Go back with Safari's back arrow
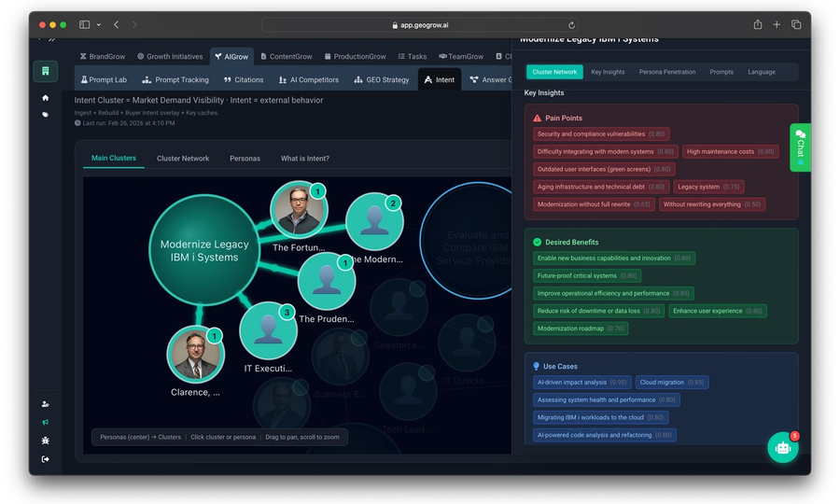840x504 pixels. coord(117,24)
